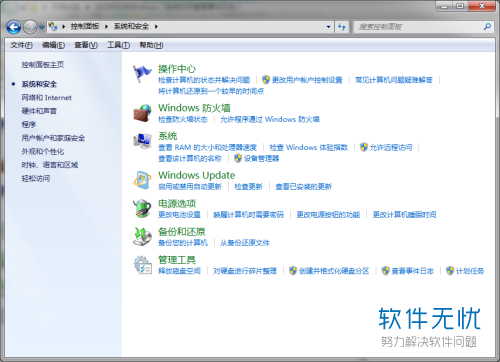Click 查看已安装的更新 link

click(x=304, y=187)
